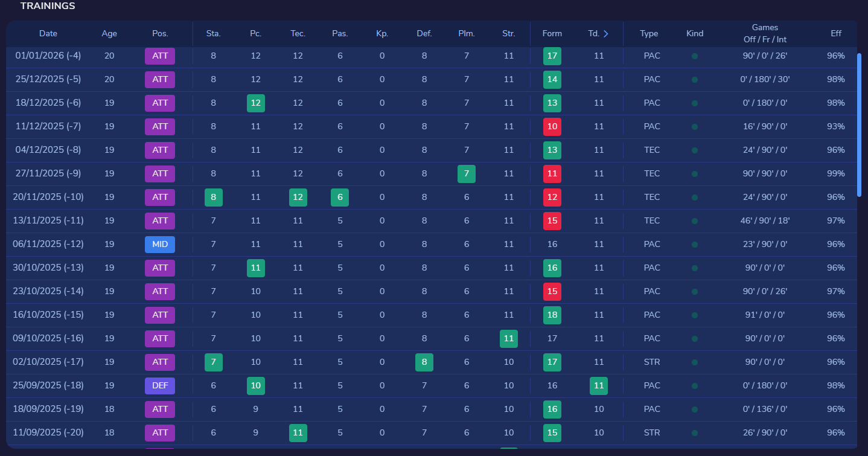The image size is (868, 456).
Task: Click red Form badge 10 in 11/12/2025 row
Action: pos(552,127)
